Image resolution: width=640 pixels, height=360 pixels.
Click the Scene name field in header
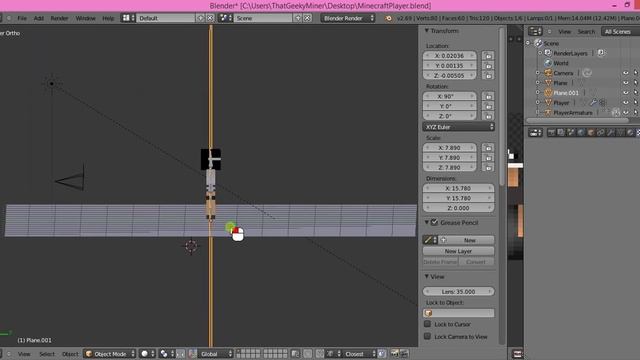click(263, 18)
